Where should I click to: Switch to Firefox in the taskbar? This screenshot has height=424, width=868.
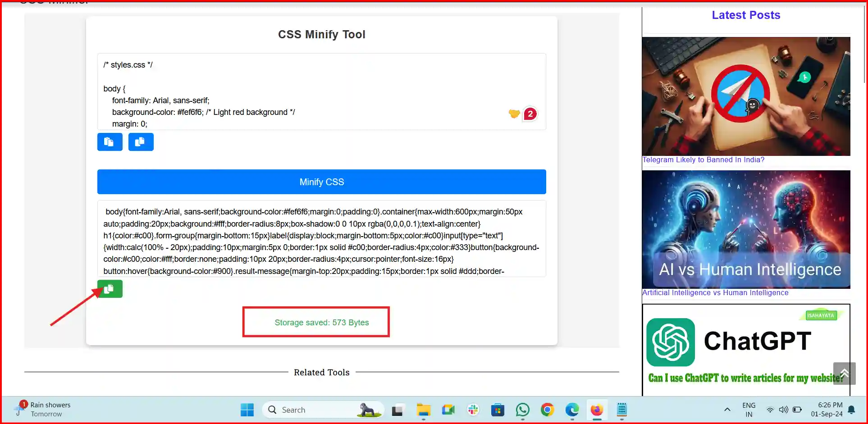597,410
